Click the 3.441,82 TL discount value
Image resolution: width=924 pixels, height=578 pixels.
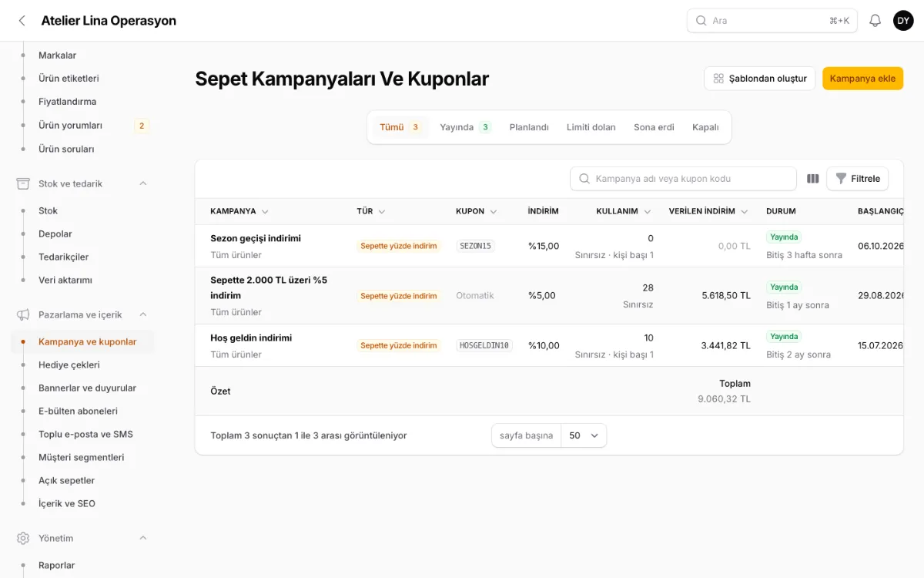[725, 345]
